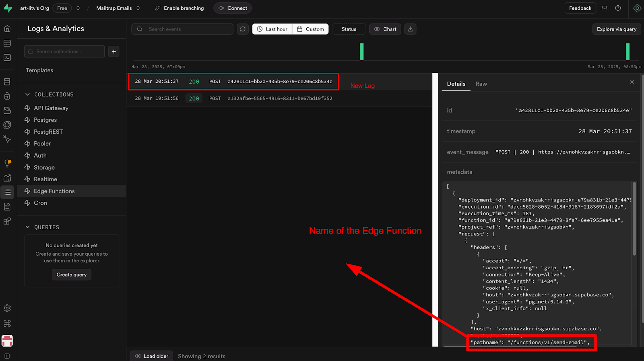Download the logs with the download icon
Screen dimensions: 644x361
tap(411, 29)
